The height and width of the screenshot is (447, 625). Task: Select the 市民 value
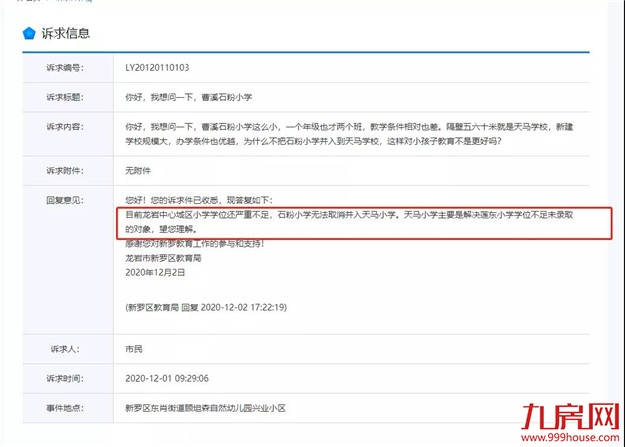tap(134, 349)
